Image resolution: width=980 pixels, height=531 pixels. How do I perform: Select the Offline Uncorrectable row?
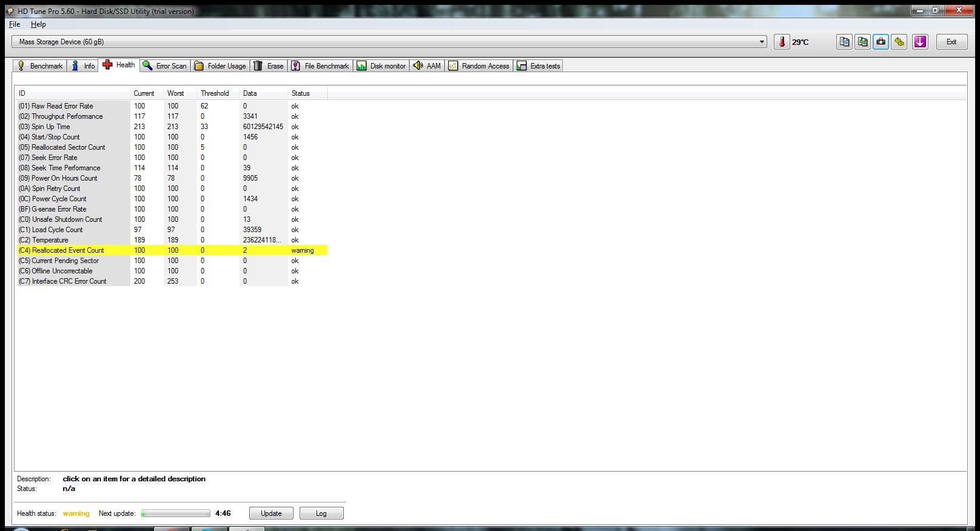click(x=172, y=271)
